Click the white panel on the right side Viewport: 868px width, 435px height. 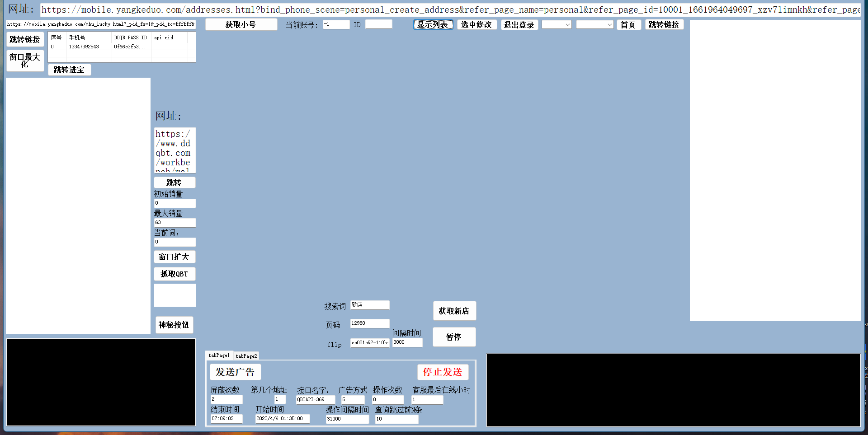[x=775, y=171]
